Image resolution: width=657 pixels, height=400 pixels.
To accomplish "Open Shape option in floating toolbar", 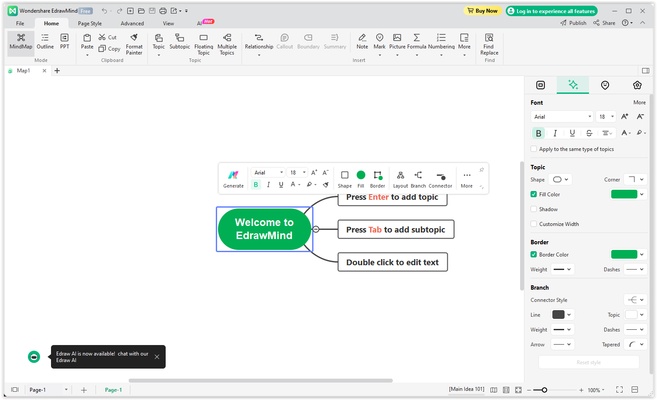I will point(345,179).
